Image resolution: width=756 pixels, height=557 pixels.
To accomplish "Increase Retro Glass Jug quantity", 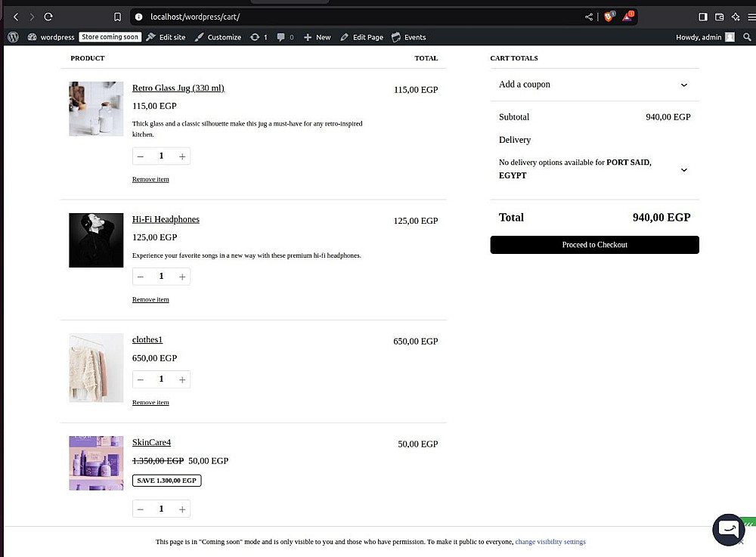I will [x=182, y=156].
